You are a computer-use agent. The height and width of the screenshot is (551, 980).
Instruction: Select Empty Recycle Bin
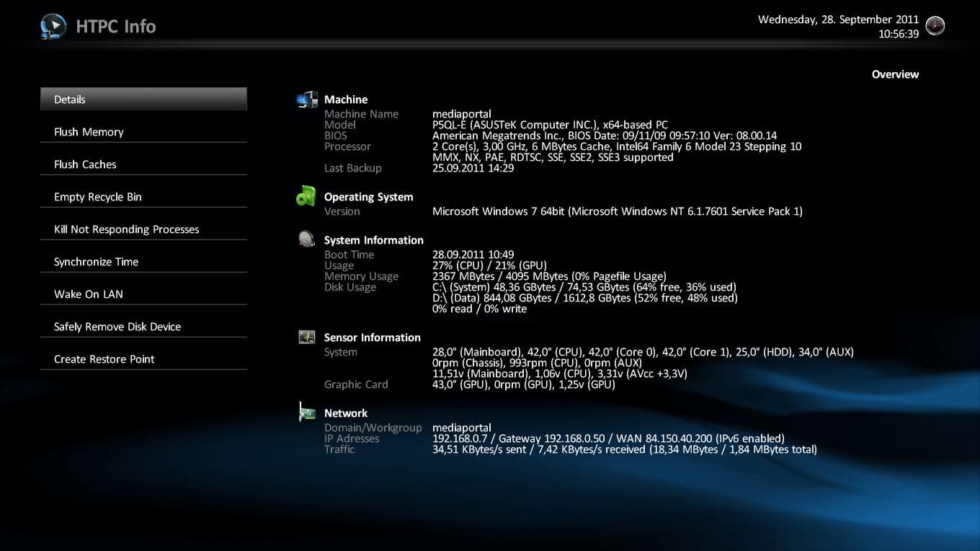click(143, 197)
